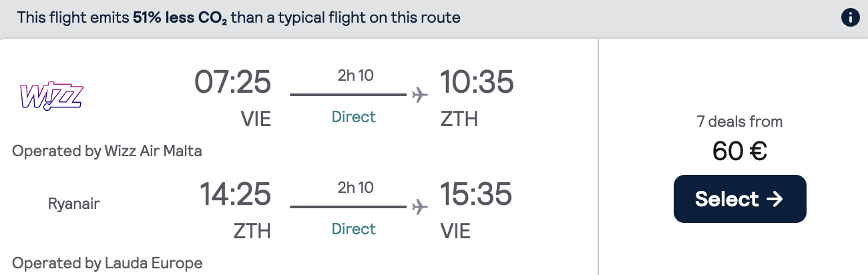Click the ZTH arrival airport code
868x275 pixels.
click(x=459, y=119)
